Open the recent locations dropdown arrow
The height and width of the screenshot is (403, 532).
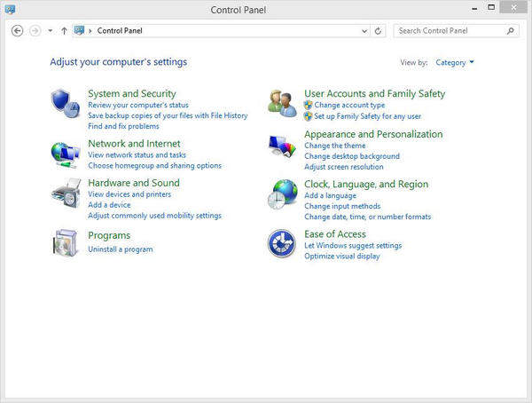click(x=51, y=31)
